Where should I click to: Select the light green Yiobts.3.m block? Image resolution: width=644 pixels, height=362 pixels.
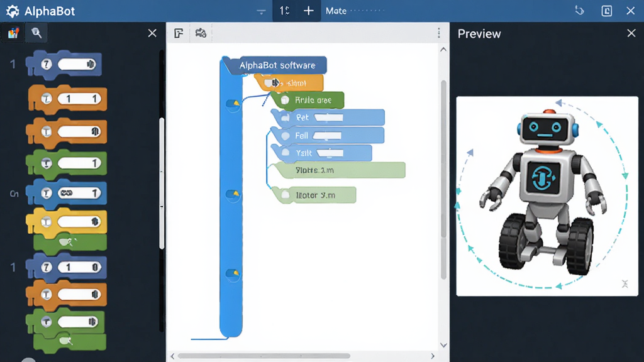tap(340, 170)
